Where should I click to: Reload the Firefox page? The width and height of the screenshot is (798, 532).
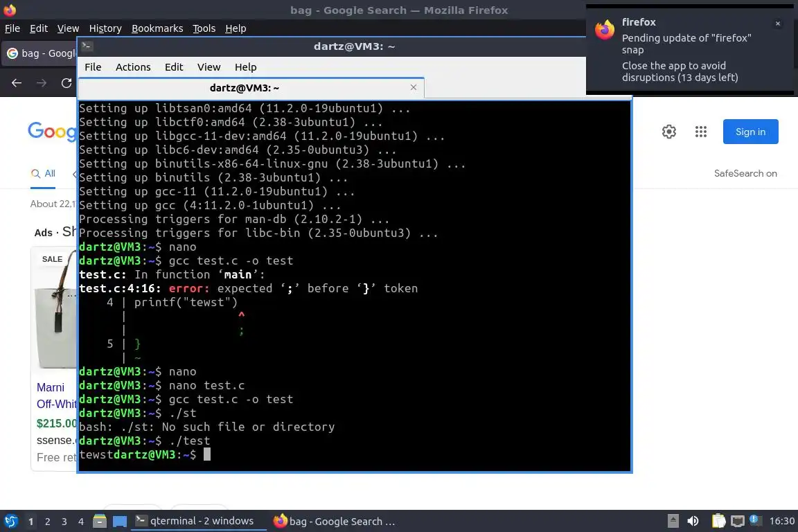click(x=66, y=83)
